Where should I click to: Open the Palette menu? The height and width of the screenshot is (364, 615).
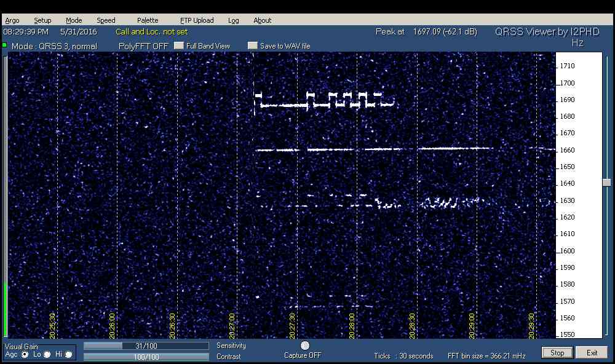tap(148, 20)
